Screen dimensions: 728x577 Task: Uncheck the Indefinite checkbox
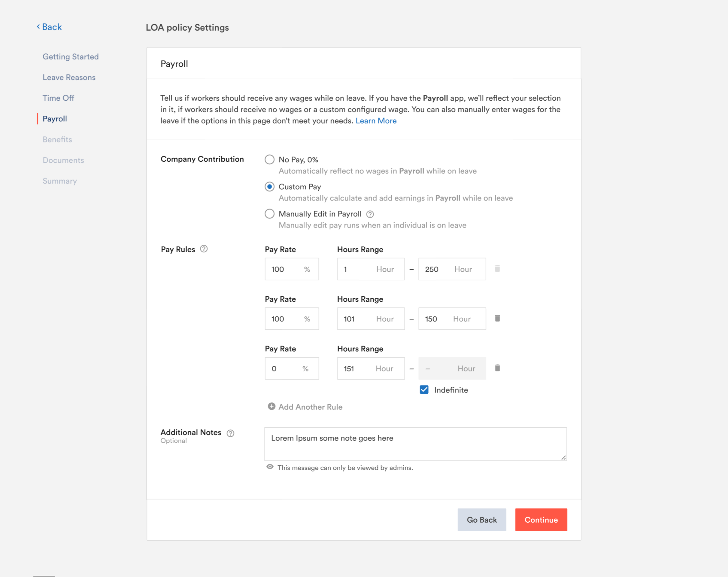click(x=424, y=390)
